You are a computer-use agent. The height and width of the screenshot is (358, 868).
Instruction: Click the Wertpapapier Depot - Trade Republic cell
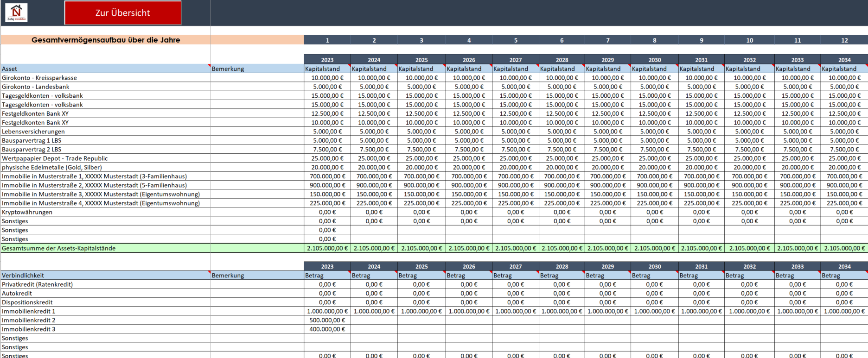click(x=55, y=158)
